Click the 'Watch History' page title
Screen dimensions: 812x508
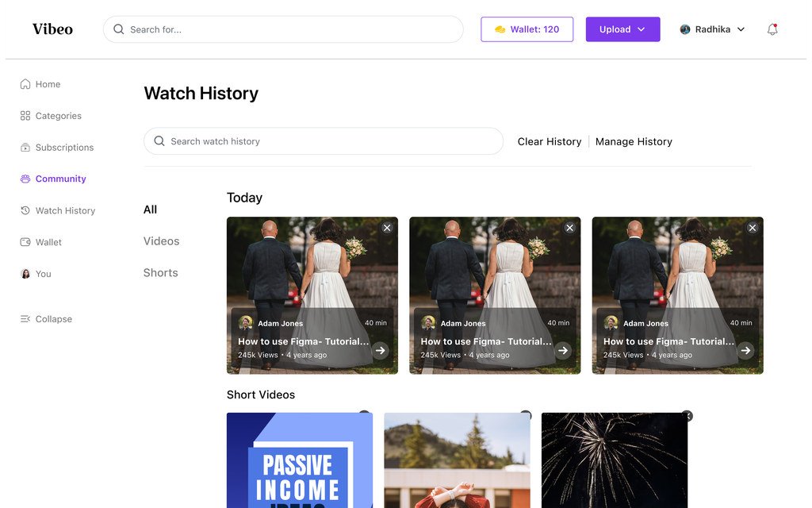tap(201, 94)
